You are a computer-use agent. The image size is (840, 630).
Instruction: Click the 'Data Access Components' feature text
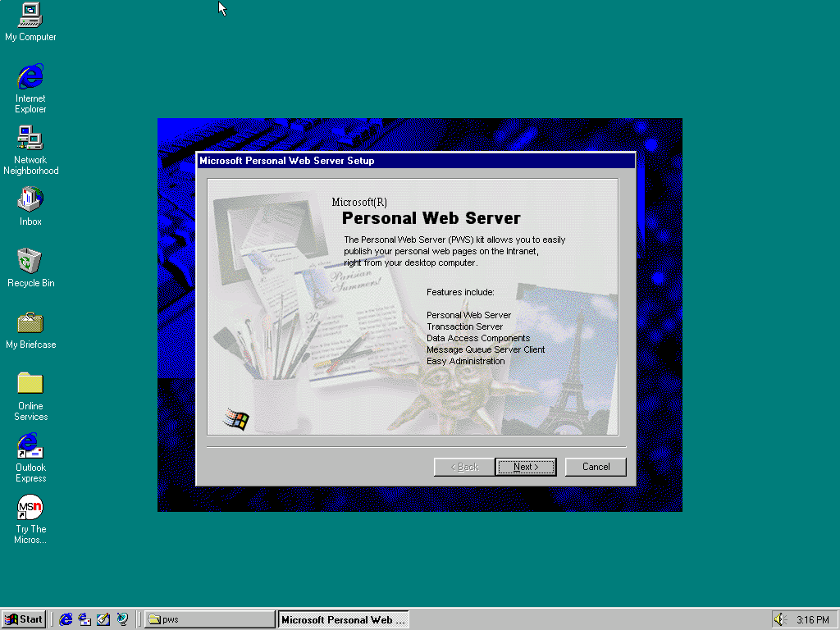(478, 338)
